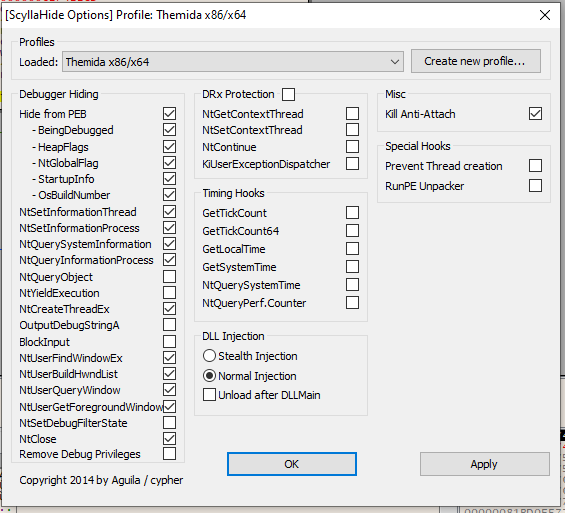Viewport: 565px width, 513px height.
Task: Toggle the NtCreateThreadEx checkbox
Action: pyautogui.click(x=169, y=309)
